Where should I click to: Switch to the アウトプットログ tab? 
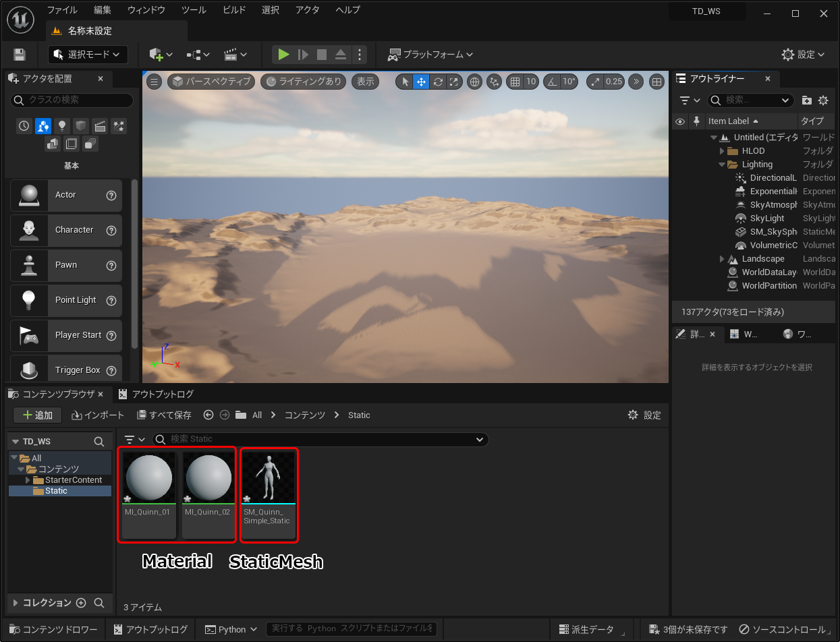click(157, 395)
